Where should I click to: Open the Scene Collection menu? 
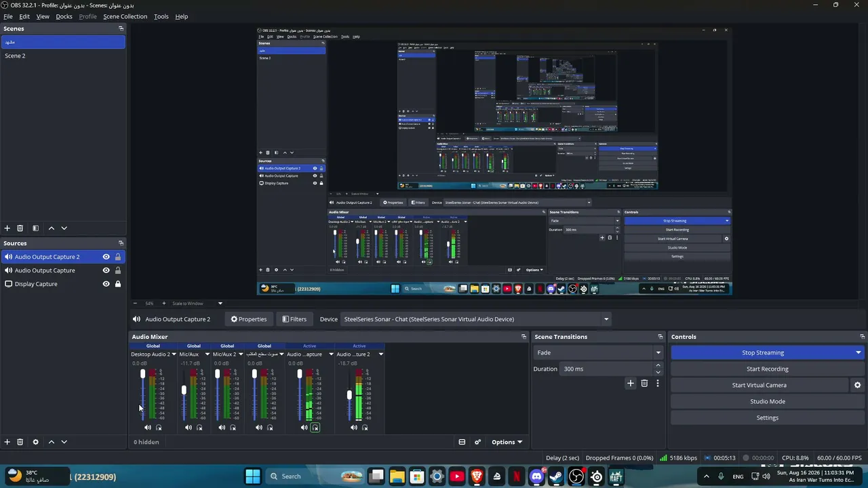tap(125, 16)
